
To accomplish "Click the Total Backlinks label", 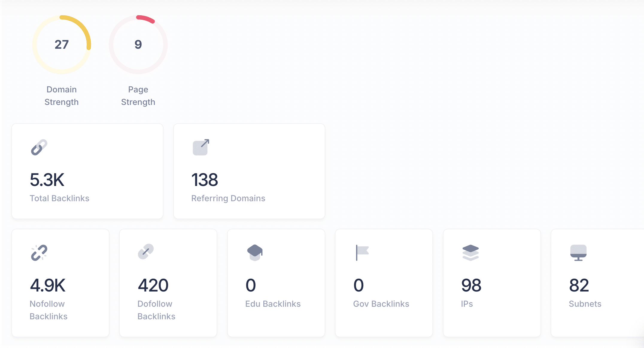I will (59, 198).
